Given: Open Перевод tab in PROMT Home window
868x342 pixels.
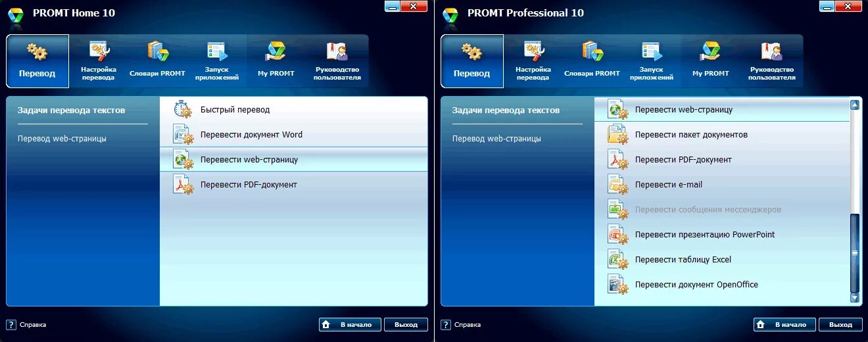Looking at the screenshot, I should [x=37, y=61].
